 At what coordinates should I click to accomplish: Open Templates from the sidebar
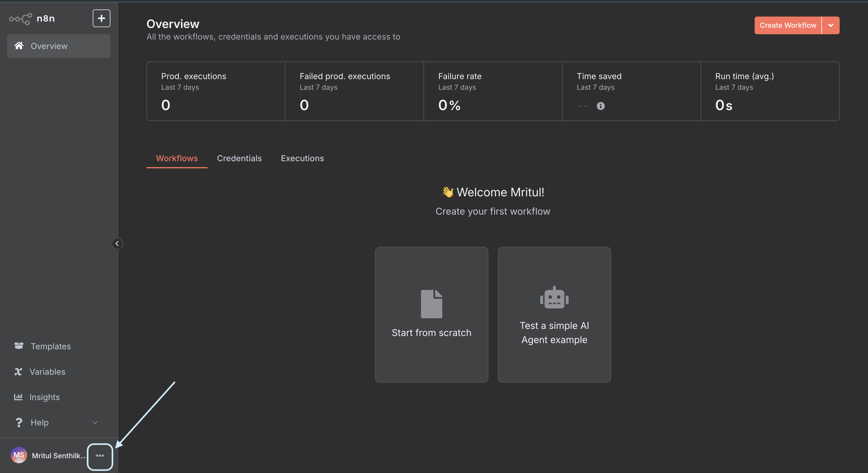pos(50,346)
